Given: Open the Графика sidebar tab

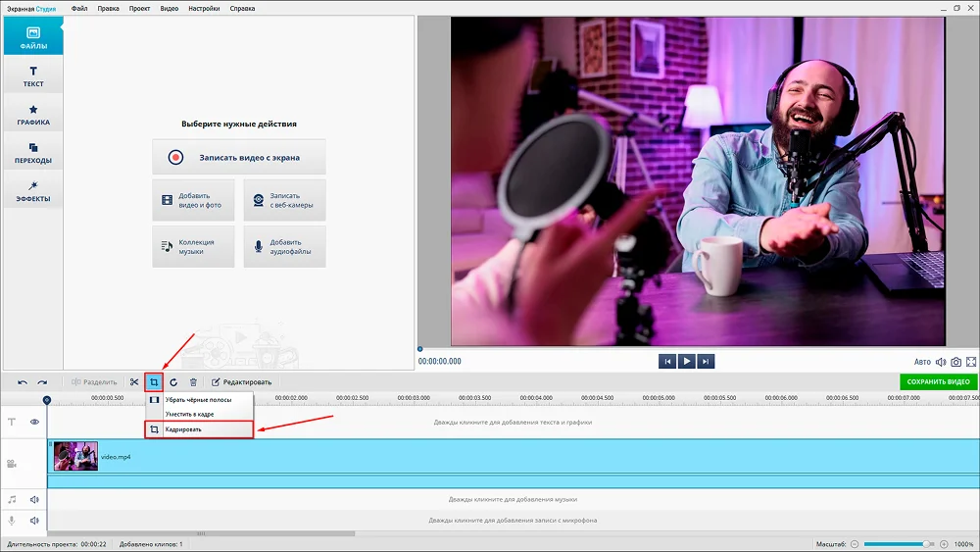Looking at the screenshot, I should coord(33,114).
